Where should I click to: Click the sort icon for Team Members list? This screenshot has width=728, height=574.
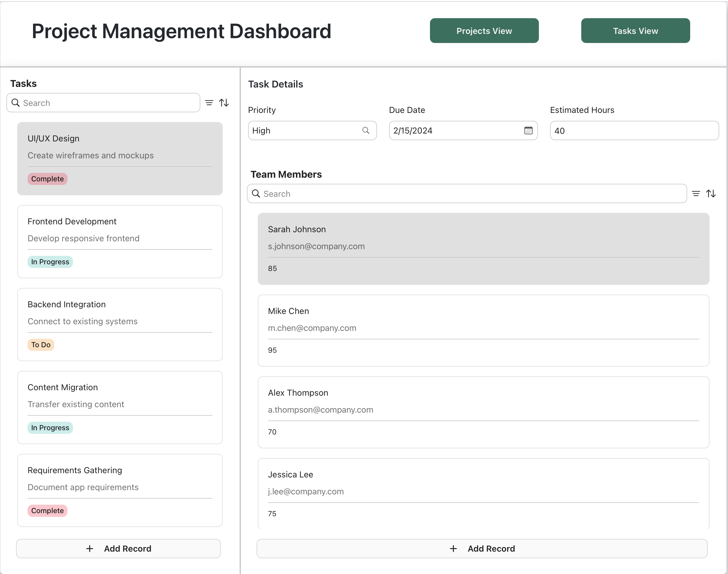click(711, 193)
